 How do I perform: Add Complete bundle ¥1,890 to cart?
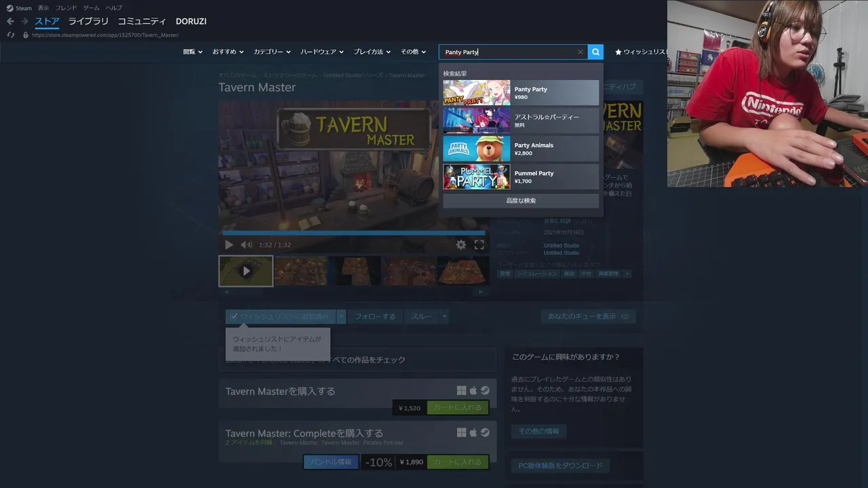pyautogui.click(x=458, y=462)
